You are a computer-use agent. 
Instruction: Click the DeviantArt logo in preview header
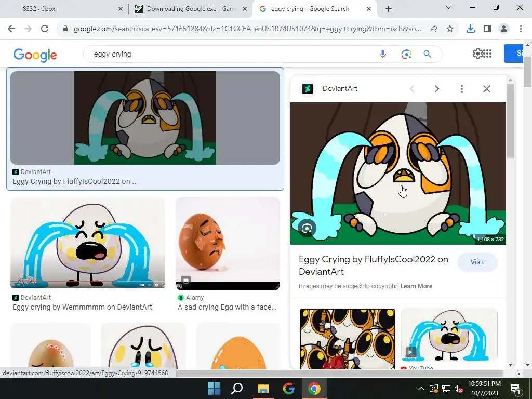click(x=308, y=89)
